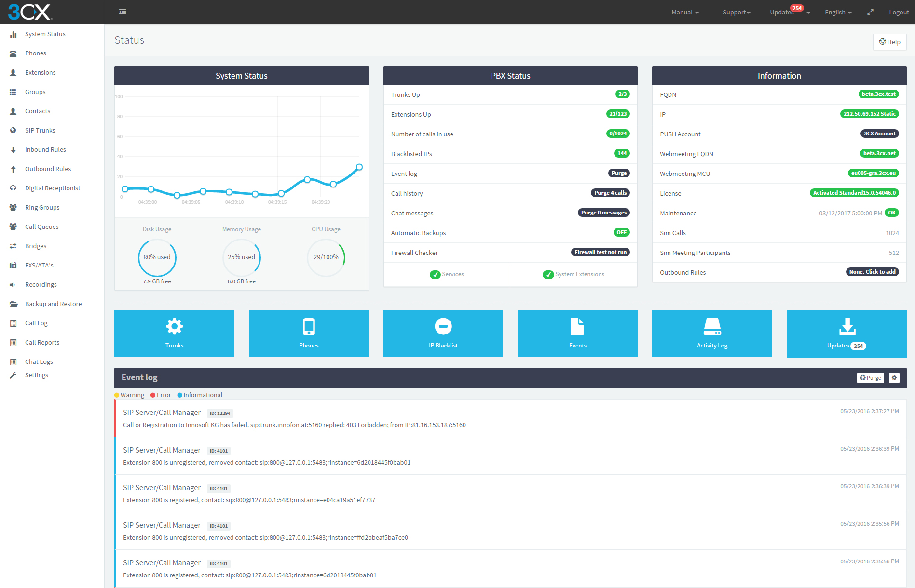915x588 pixels.
Task: Open the Activity Log tile
Action: 712,333
